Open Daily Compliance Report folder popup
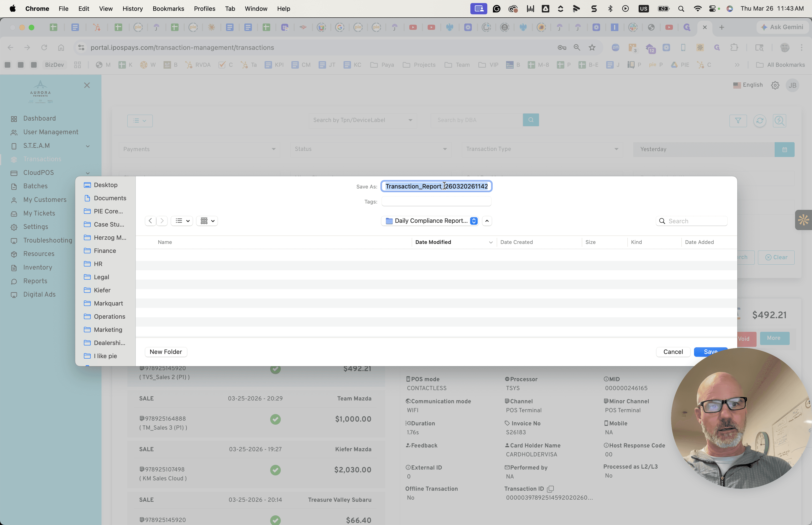812x525 pixels. [x=430, y=221]
